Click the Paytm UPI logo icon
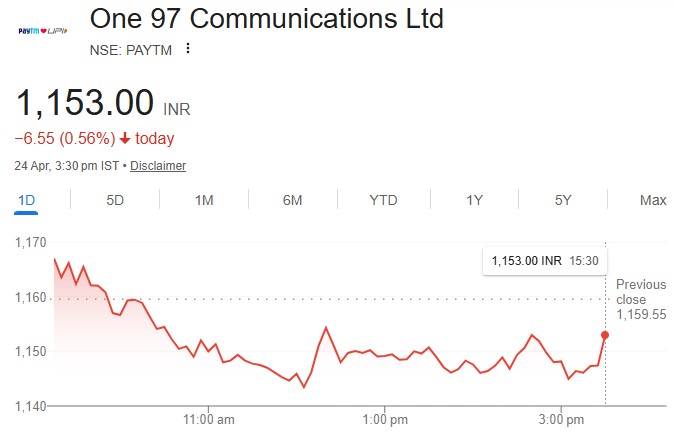 click(42, 32)
